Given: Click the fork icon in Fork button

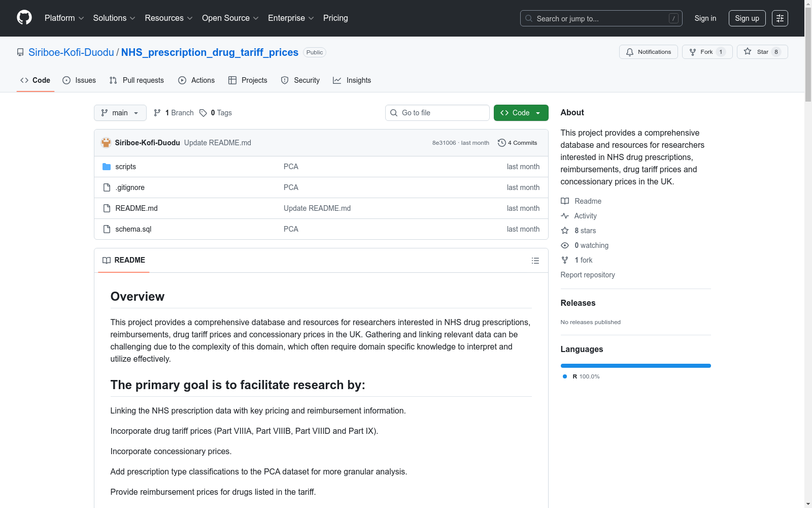Looking at the screenshot, I should tap(693, 52).
